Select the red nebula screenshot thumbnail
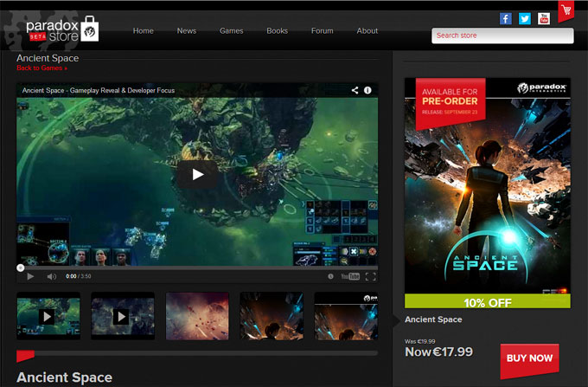 tap(197, 316)
